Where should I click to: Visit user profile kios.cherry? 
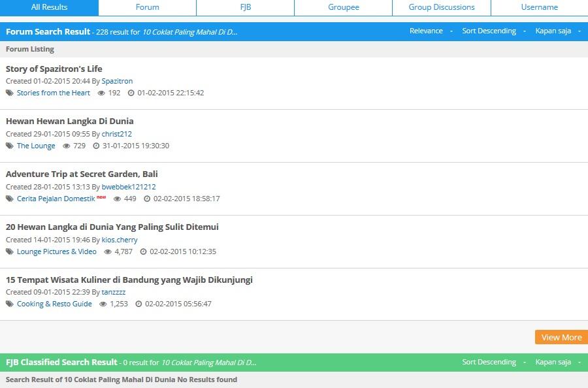(120, 240)
